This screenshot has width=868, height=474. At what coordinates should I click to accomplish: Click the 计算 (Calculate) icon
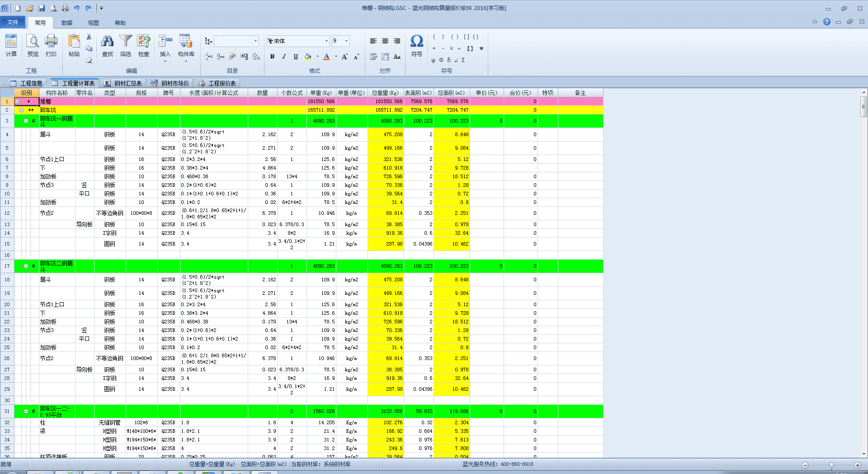click(x=11, y=45)
